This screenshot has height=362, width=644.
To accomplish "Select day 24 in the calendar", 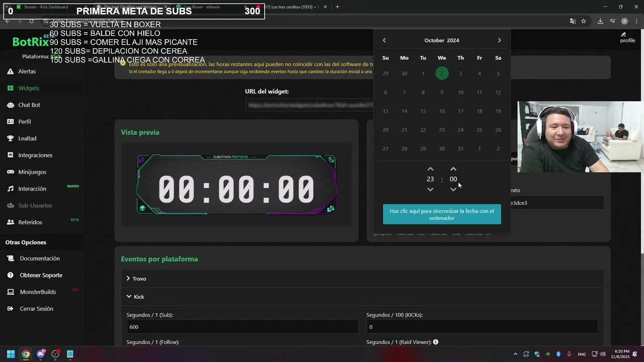I will point(460,130).
